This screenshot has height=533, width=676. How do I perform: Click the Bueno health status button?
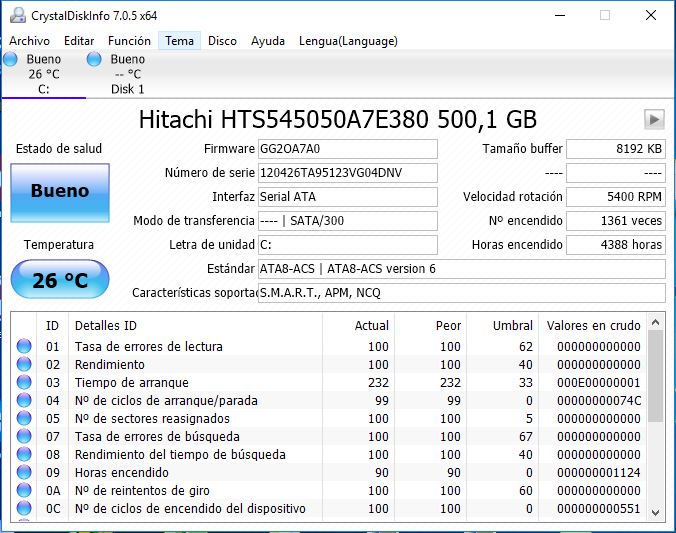[x=59, y=191]
